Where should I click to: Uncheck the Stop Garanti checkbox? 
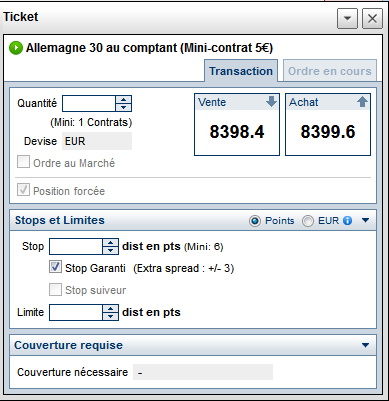pos(55,267)
